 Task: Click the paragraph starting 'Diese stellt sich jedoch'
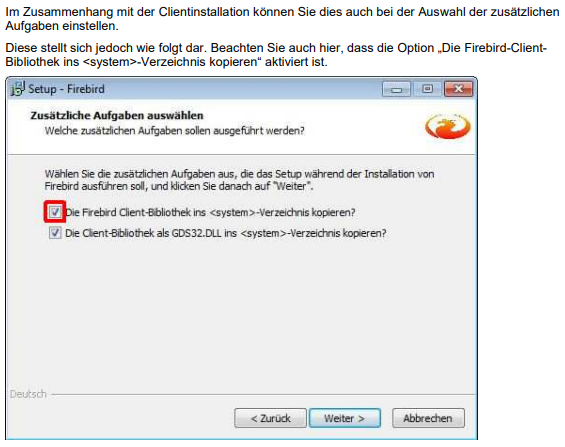[x=276, y=55]
